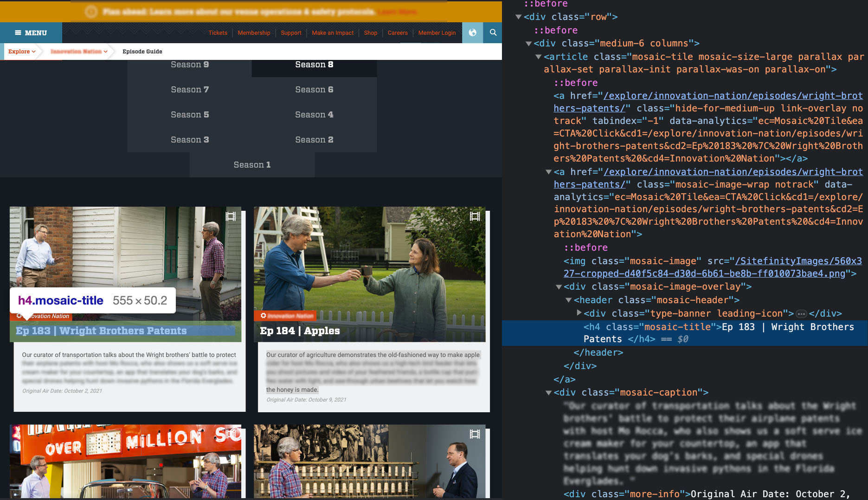Click the Innovation Nation gear icon on Apples tile
868x500 pixels.
point(264,316)
